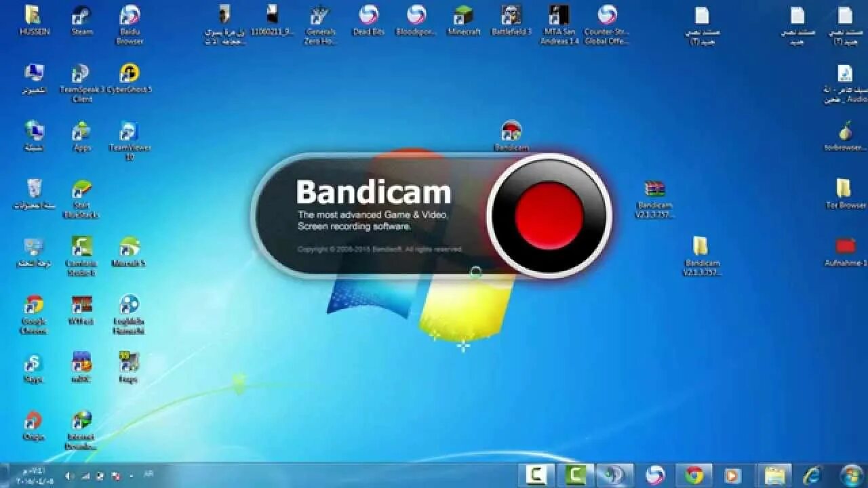
Task: Select the Bandicam V2.1.3.757 WinRAR archive
Action: (x=654, y=199)
